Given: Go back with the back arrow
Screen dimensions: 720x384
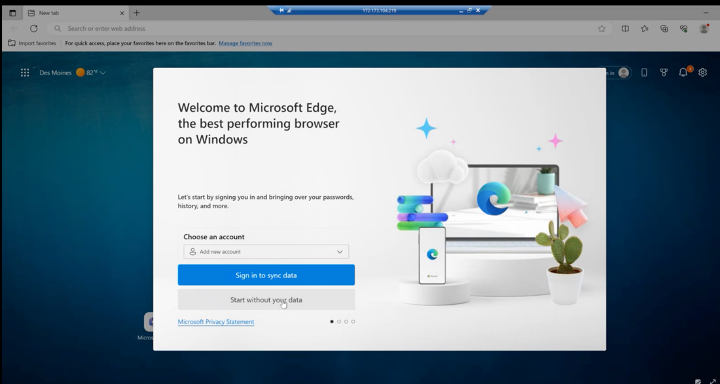Looking at the screenshot, I should [14, 28].
